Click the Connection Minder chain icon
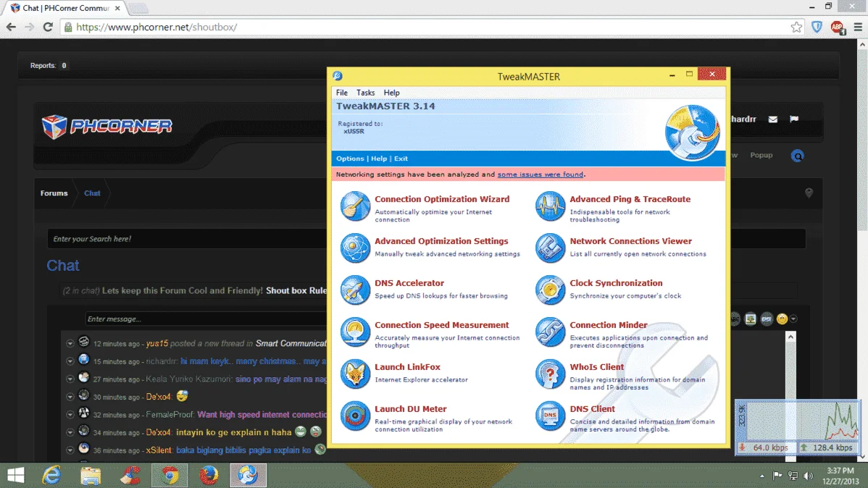Image resolution: width=868 pixels, height=488 pixels. [x=550, y=332]
